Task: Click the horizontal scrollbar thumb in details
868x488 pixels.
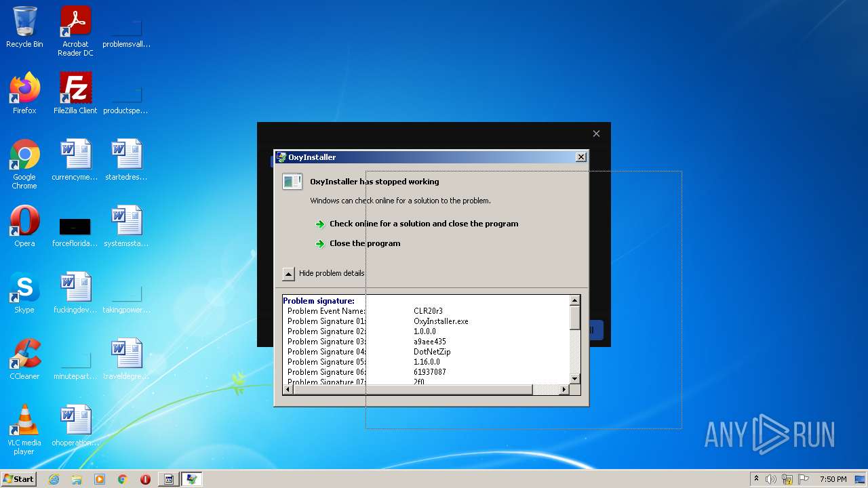Action: point(413,390)
